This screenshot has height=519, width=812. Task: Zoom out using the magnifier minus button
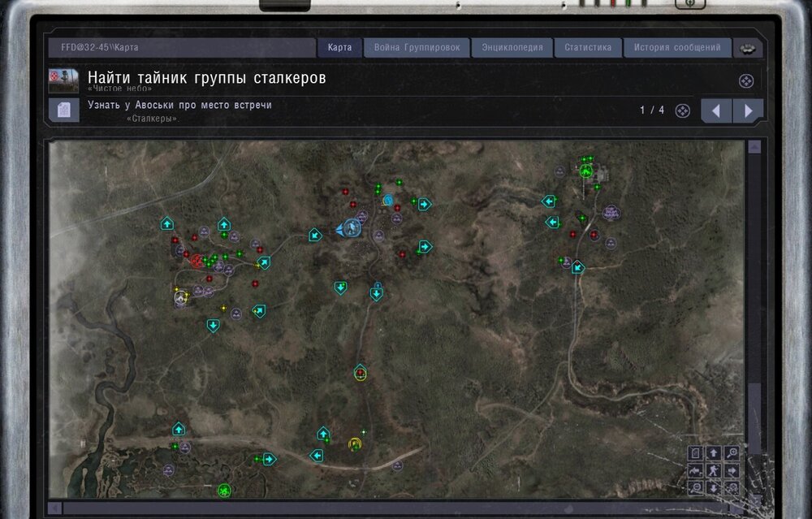(696, 487)
